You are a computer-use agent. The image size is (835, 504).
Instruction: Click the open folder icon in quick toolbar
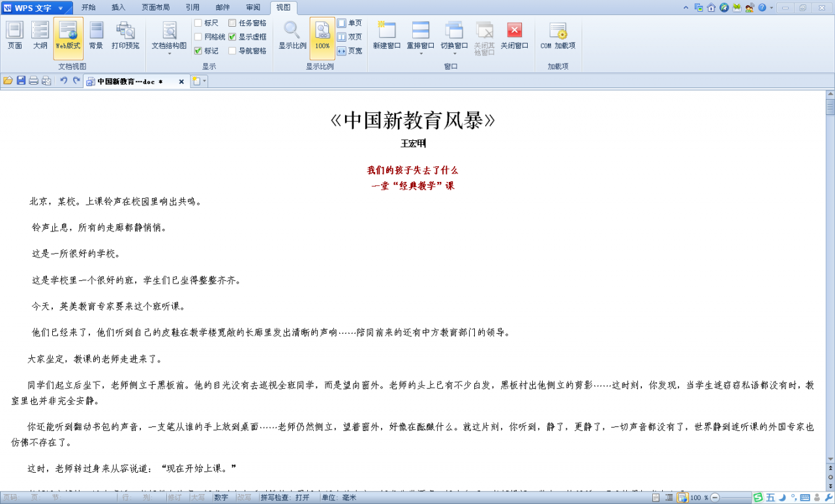click(8, 81)
